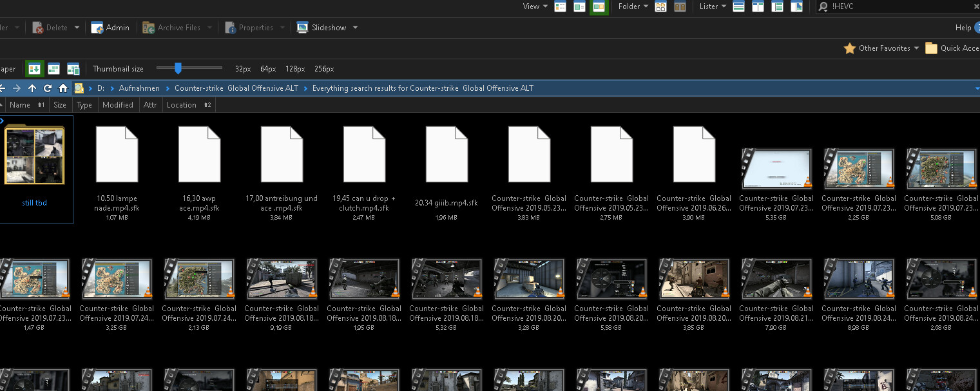Image resolution: width=980 pixels, height=391 pixels.
Task: Go forward with the right arrow button
Action: (17, 88)
